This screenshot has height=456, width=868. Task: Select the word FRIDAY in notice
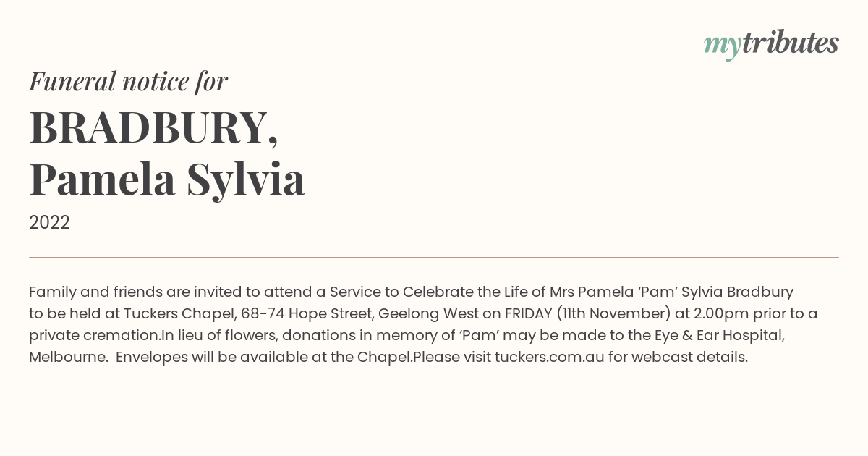(x=529, y=313)
